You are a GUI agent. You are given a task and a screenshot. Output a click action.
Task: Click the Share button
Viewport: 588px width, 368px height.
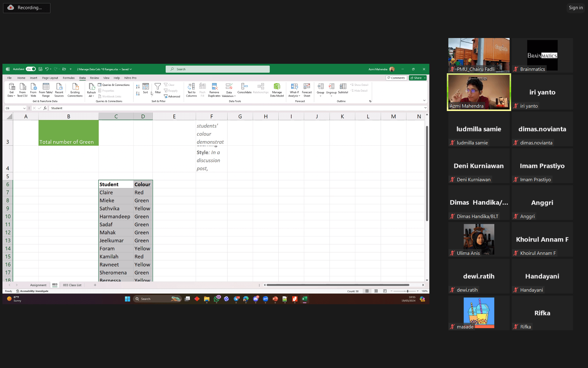click(x=417, y=78)
